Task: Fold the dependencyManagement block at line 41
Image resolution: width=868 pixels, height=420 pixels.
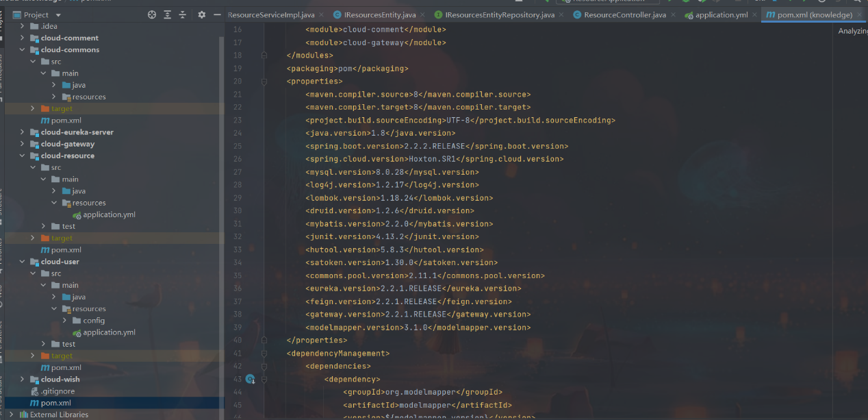Action: coord(264,354)
